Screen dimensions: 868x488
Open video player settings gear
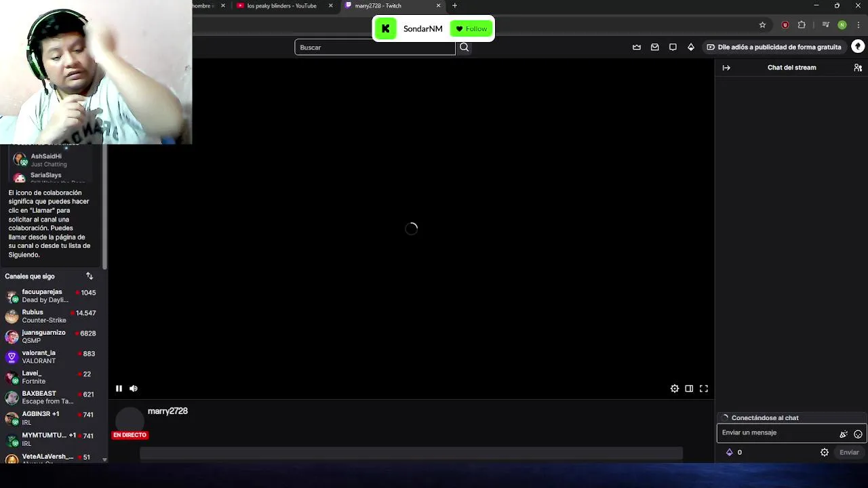[675, 388]
